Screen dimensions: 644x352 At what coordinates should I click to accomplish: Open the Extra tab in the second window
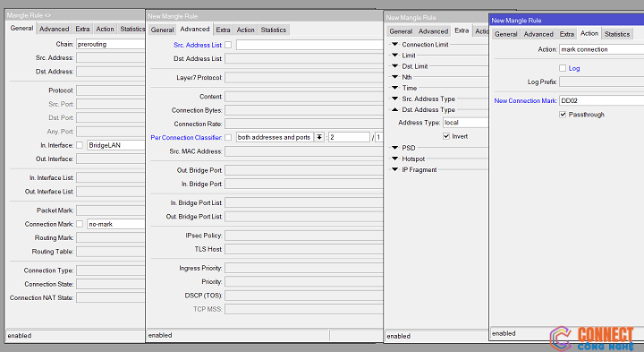(223, 30)
